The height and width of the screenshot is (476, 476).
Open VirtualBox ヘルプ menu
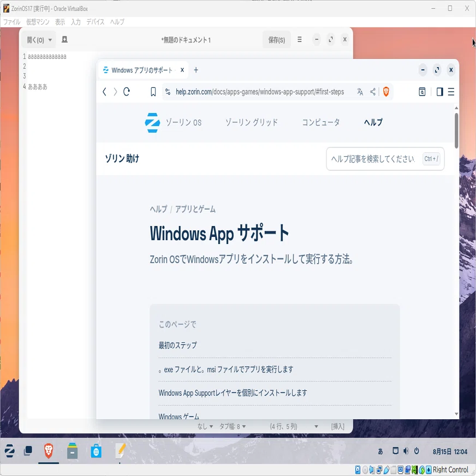[117, 22]
